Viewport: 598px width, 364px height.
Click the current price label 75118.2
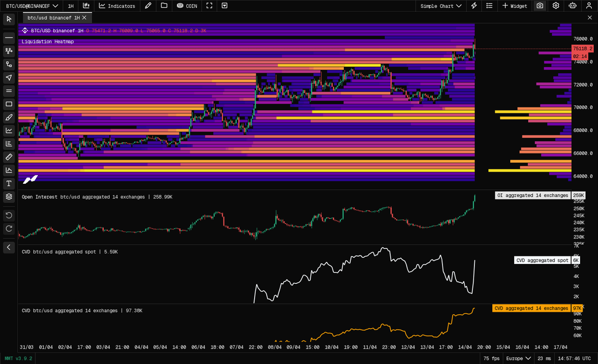tap(583, 49)
